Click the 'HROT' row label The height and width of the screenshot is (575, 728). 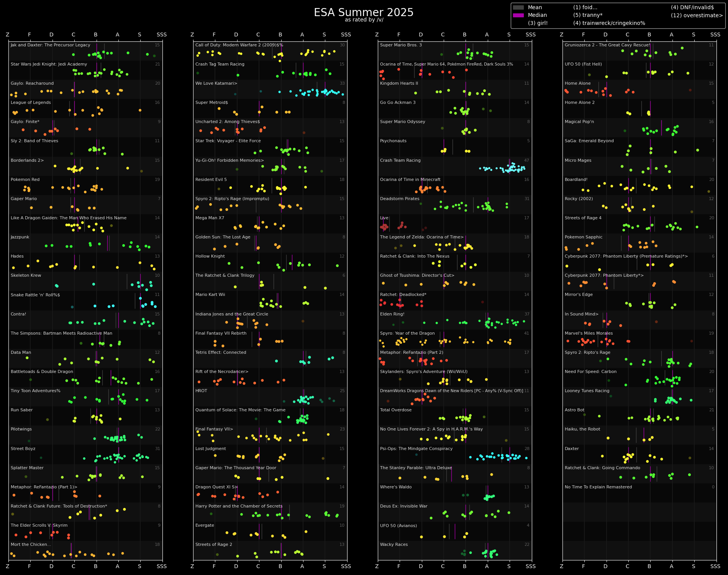(x=201, y=391)
